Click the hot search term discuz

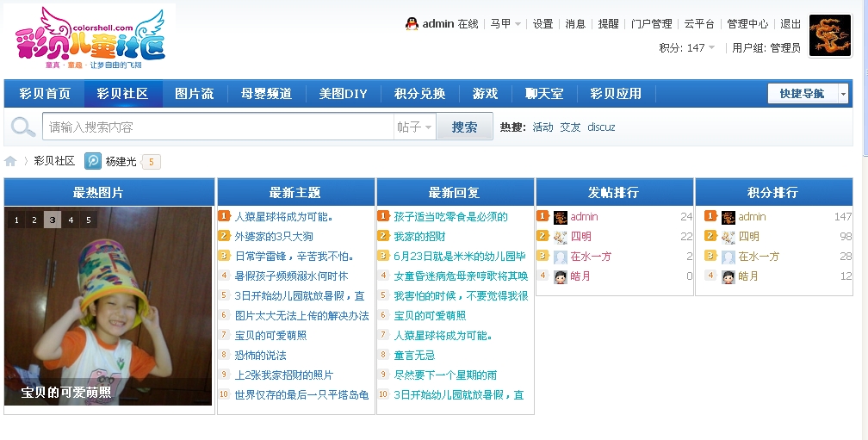(x=601, y=127)
